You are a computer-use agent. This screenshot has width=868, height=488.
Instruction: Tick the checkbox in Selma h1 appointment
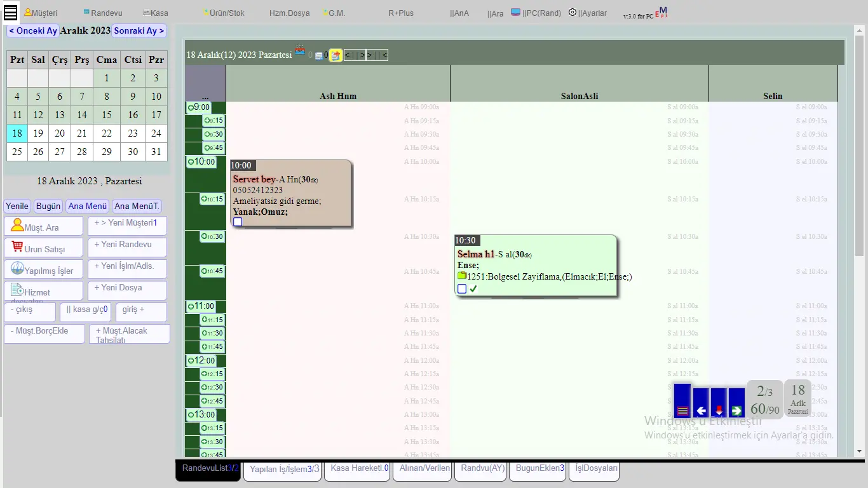[462, 288]
